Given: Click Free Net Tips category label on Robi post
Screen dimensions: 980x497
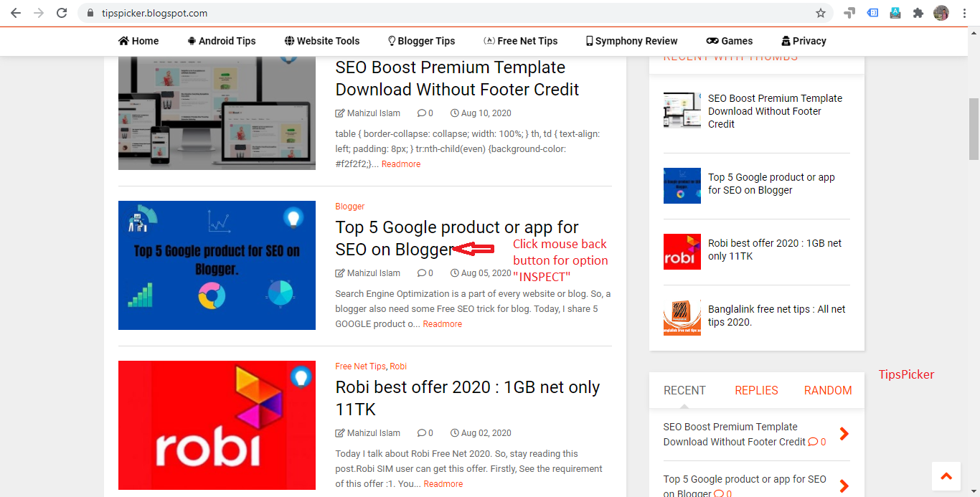Looking at the screenshot, I should [361, 366].
